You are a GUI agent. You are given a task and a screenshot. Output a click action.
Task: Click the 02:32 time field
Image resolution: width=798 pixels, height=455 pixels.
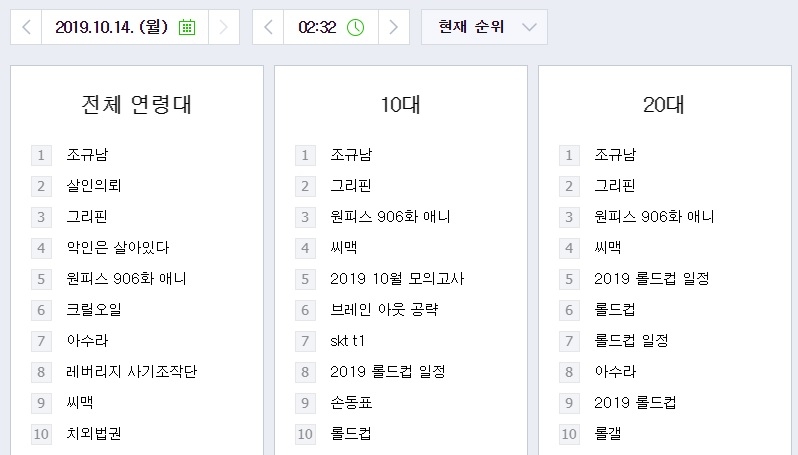[316, 28]
